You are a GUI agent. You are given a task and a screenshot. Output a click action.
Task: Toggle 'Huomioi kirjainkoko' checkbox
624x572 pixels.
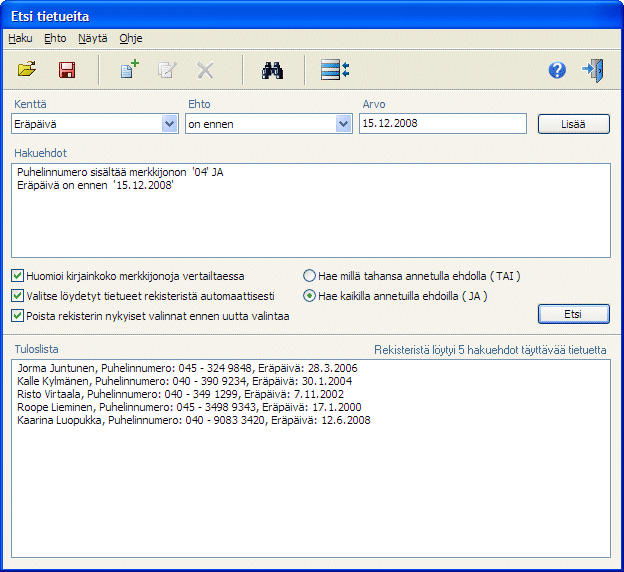(x=18, y=276)
